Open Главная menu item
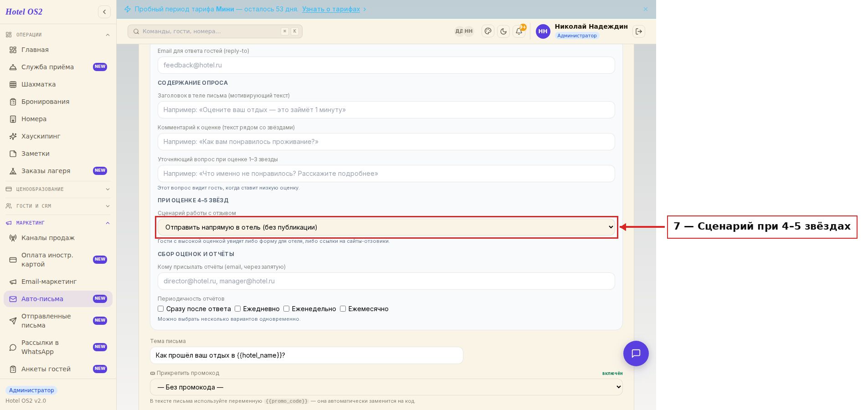 (x=58, y=50)
